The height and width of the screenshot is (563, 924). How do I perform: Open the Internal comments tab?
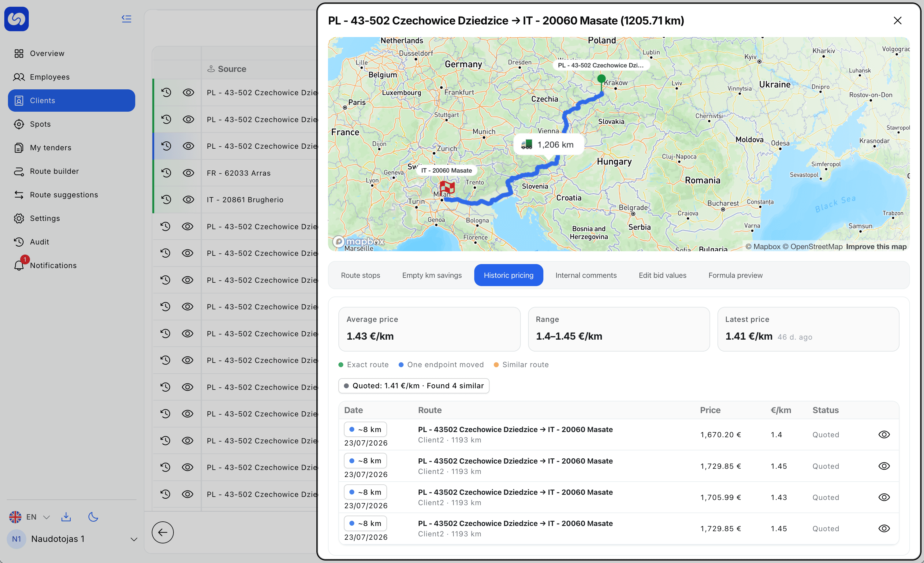tap(586, 275)
